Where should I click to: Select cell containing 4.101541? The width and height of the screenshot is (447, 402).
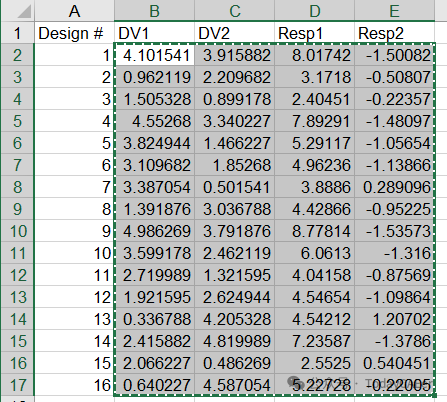tap(154, 55)
